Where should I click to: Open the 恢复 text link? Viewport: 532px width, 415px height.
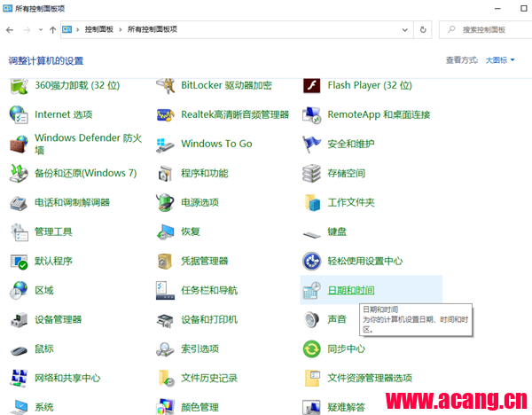(191, 231)
